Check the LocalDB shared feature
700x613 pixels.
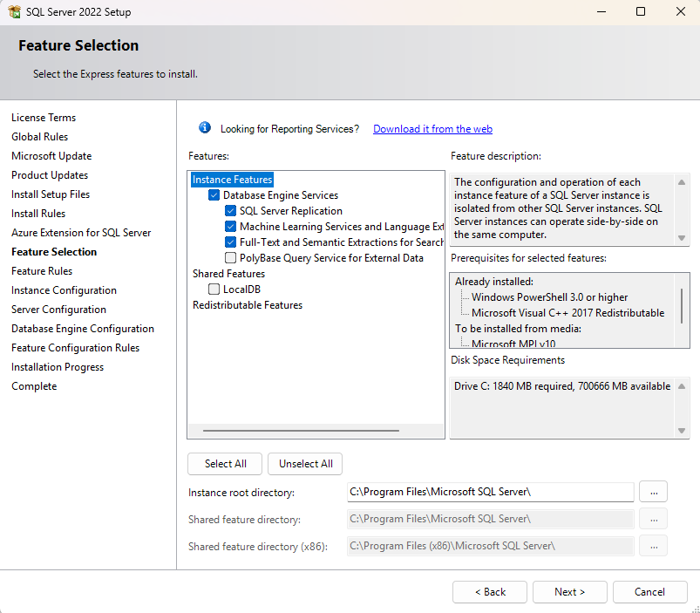tap(214, 289)
